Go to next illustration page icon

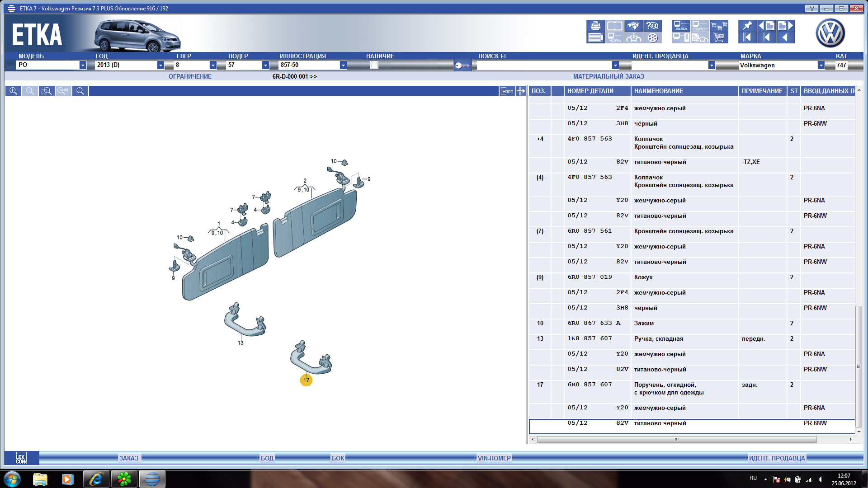tap(785, 26)
